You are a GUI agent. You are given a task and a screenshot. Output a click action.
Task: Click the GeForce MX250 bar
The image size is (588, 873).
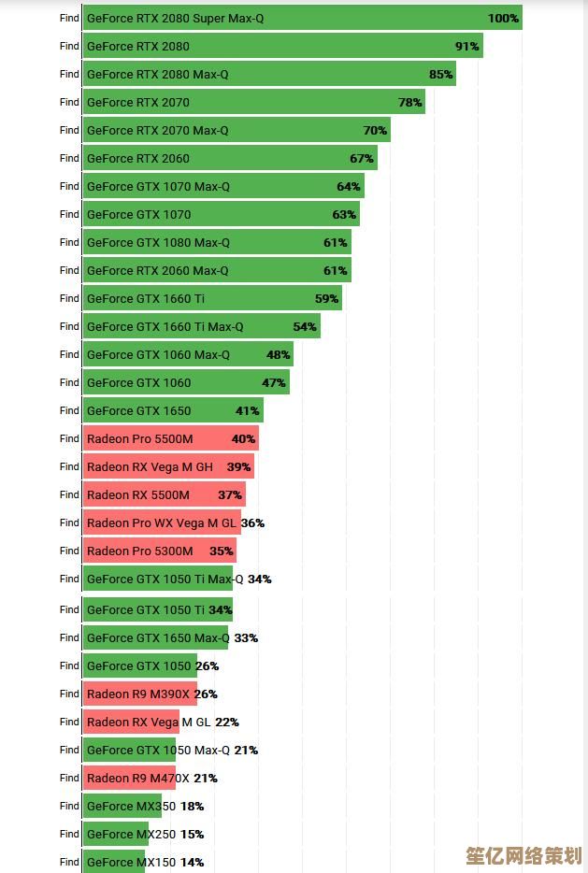(x=116, y=834)
